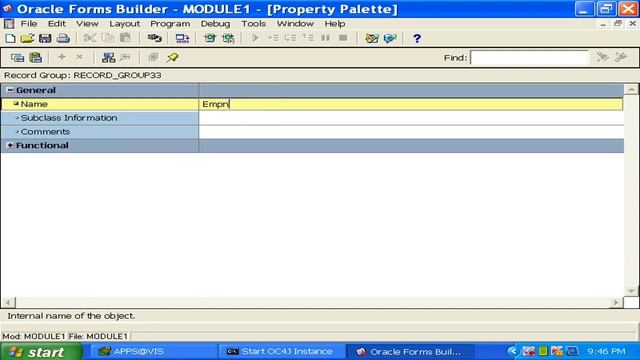Click the Paste clipboard icon in main toolbar

pos(125,38)
